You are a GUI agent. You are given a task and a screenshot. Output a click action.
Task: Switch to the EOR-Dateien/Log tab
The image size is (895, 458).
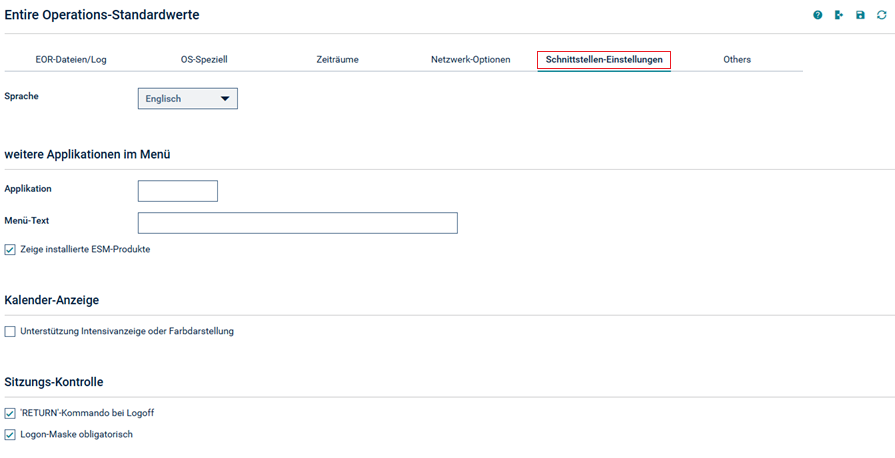pyautogui.click(x=71, y=59)
